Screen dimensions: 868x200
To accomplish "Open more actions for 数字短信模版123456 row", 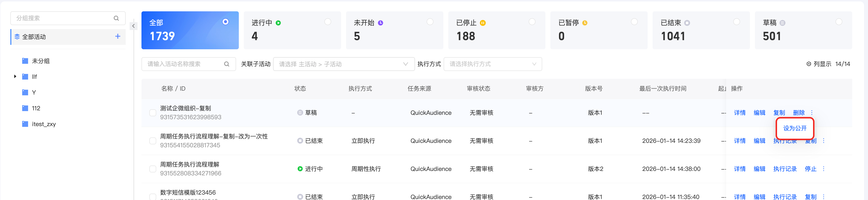I will pos(824,197).
